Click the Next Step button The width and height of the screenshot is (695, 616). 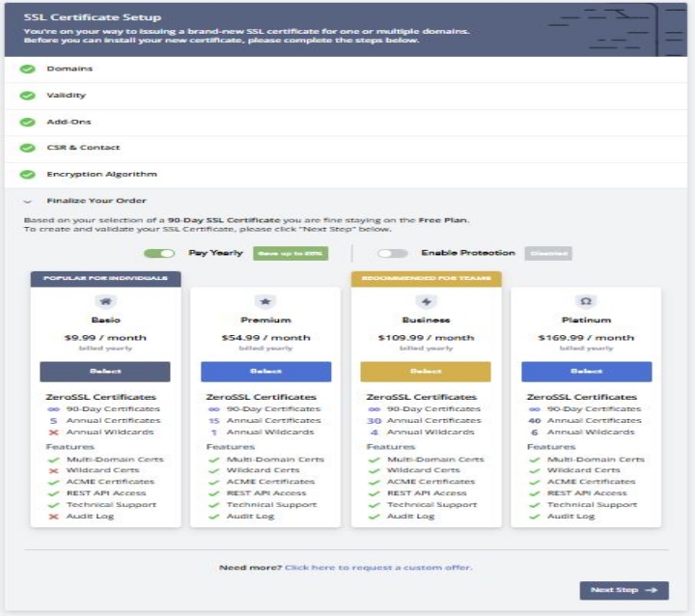coord(625,590)
